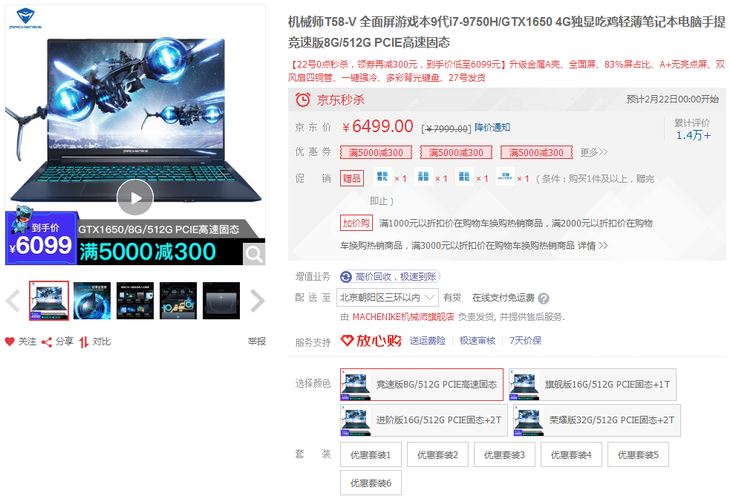Image resolution: width=730 pixels, height=499 pixels.
Task: Expand 更多 coupons list
Action: point(594,152)
